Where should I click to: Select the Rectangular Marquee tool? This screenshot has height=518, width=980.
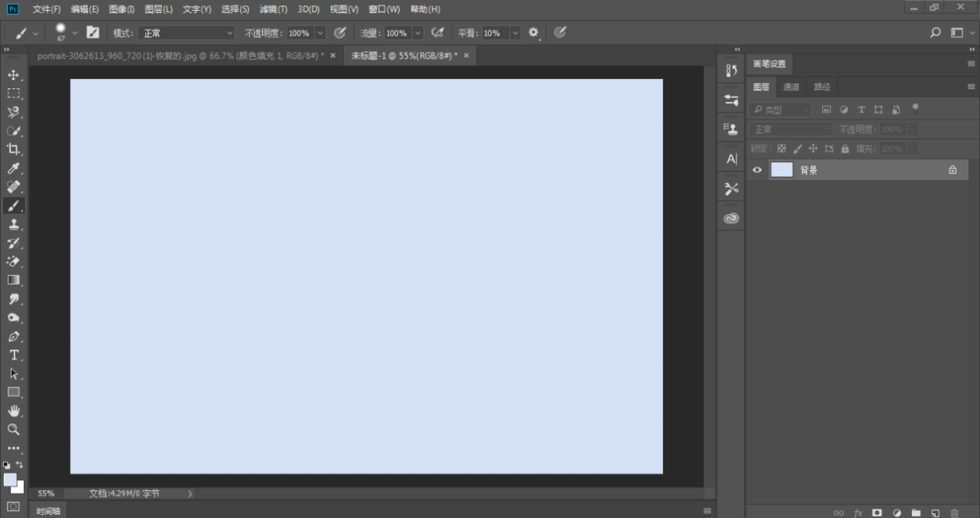click(x=13, y=94)
